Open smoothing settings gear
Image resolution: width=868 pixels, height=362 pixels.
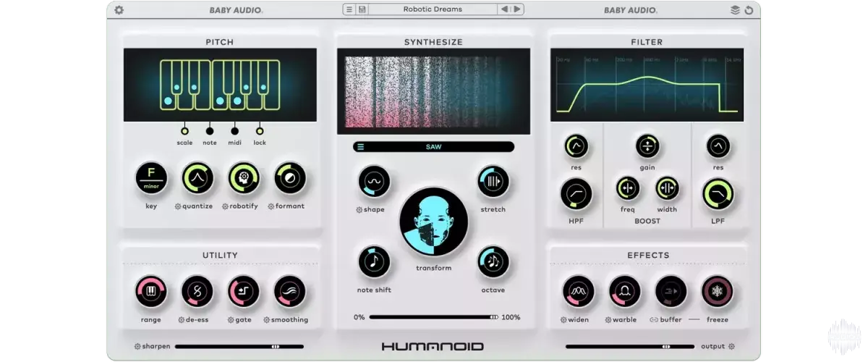[266, 320]
